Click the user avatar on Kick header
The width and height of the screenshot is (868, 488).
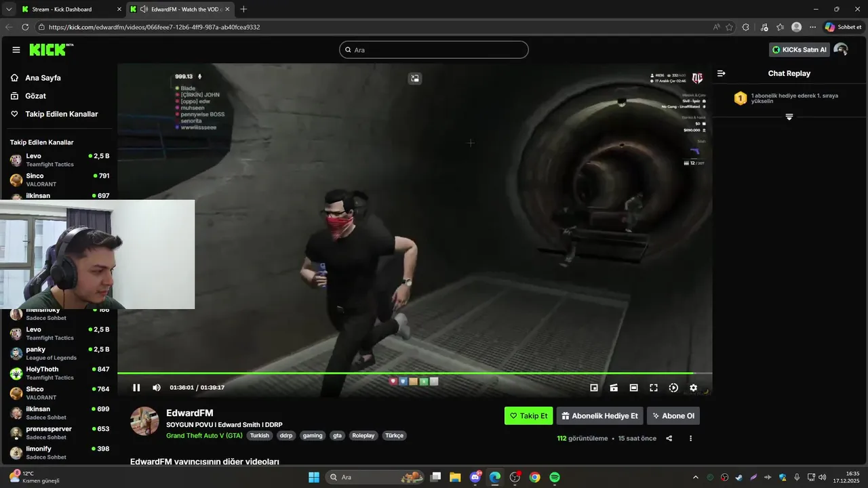(x=841, y=49)
